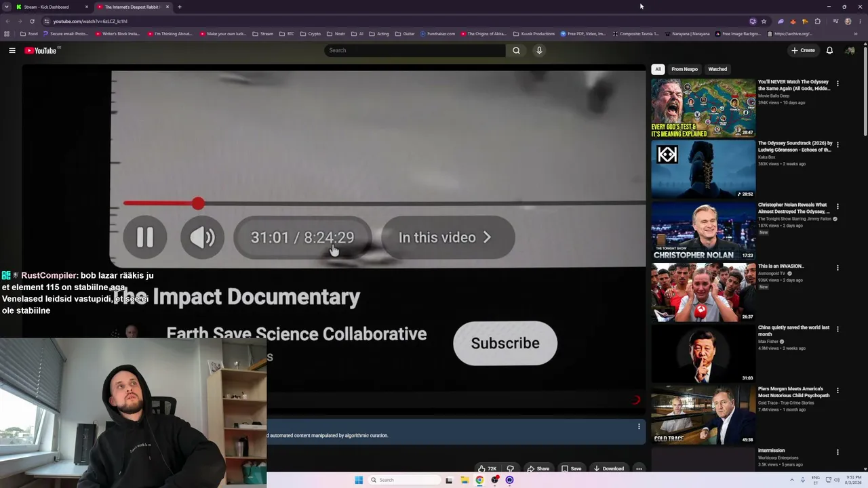868x488 pixels.
Task: Open options for The Odyssey Soundtrack video
Action: 837,144
